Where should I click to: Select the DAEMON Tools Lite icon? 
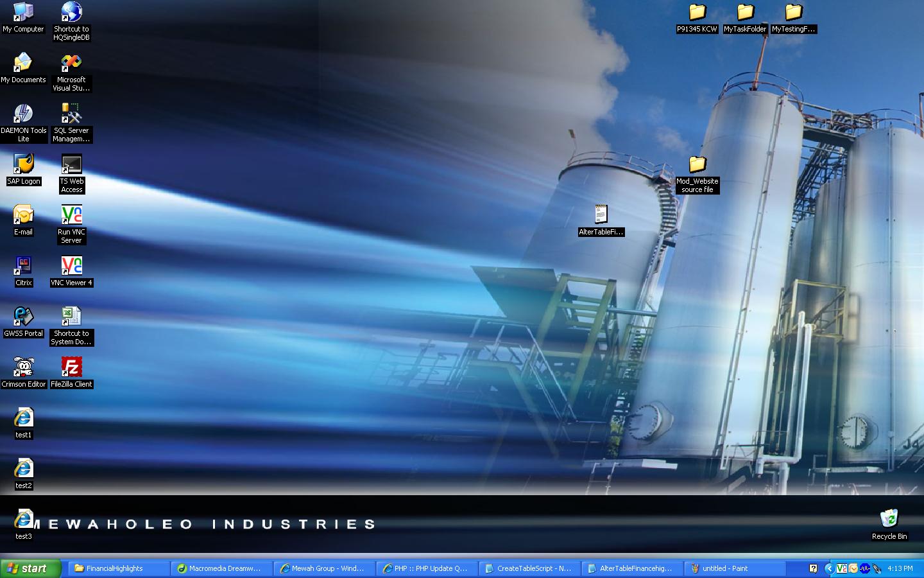(24, 114)
